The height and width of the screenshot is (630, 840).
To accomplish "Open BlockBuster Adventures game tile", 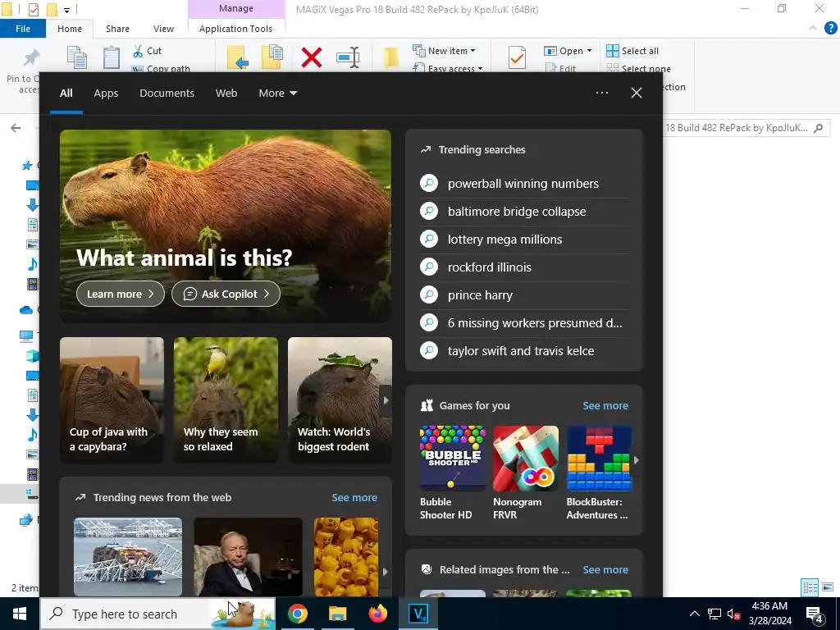I will point(599,472).
